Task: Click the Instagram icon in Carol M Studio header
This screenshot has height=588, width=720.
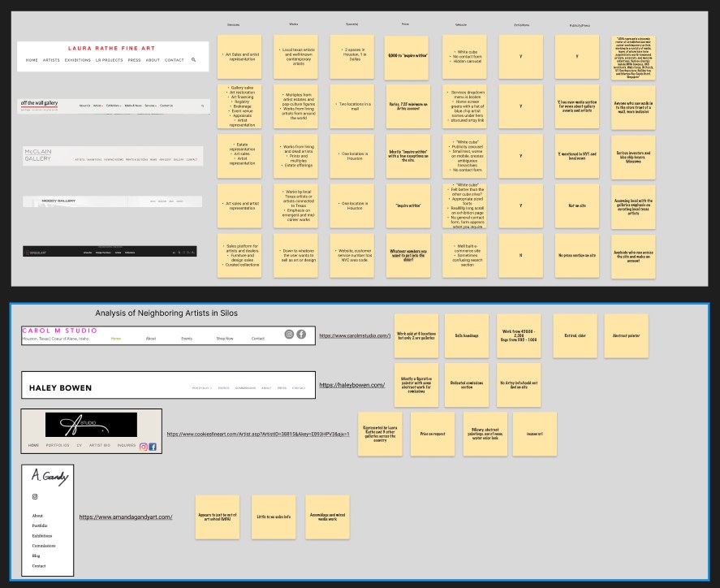Action: point(289,334)
